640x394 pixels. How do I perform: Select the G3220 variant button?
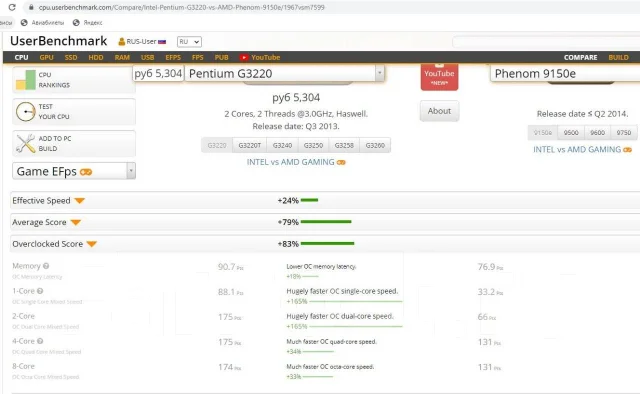point(217,145)
